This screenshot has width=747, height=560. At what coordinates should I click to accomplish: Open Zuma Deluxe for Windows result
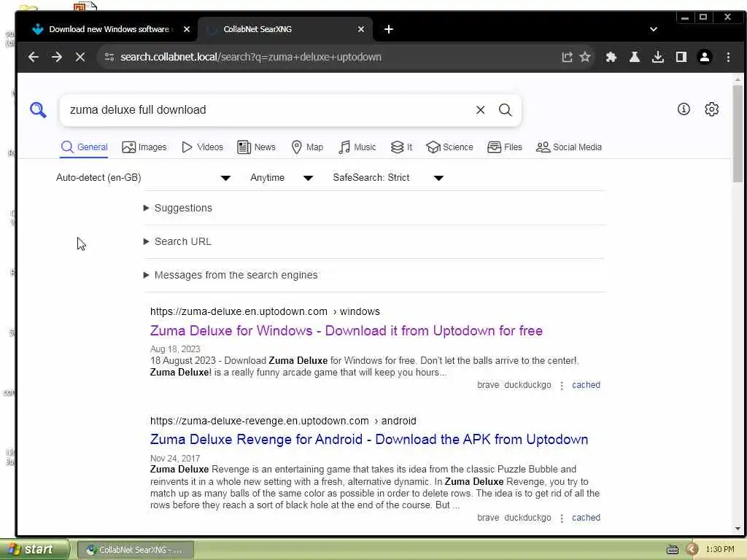pyautogui.click(x=347, y=331)
